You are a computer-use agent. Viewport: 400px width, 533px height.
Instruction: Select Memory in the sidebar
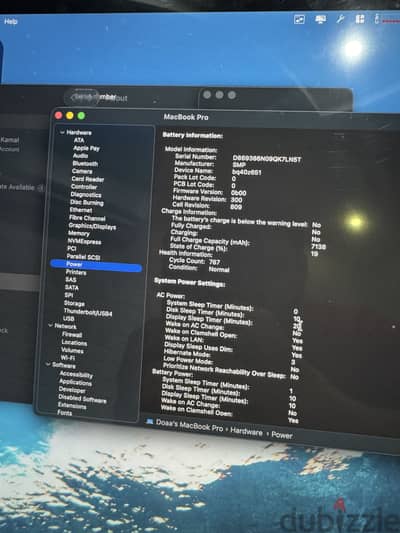tap(79, 234)
